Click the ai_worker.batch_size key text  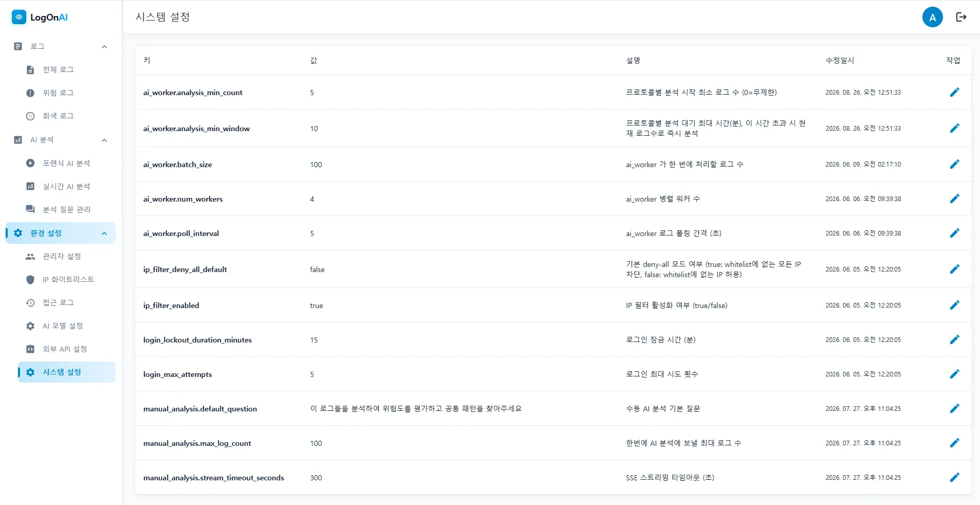[x=177, y=165]
